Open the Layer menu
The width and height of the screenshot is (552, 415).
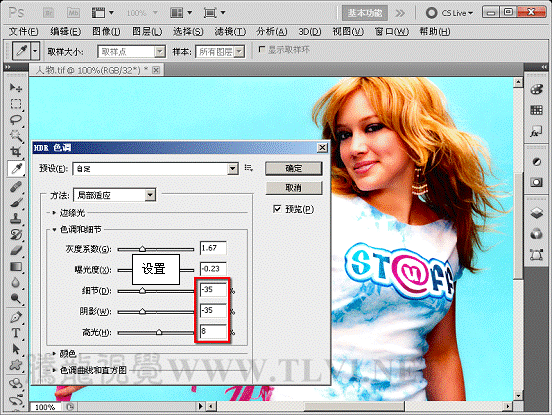coord(147,32)
